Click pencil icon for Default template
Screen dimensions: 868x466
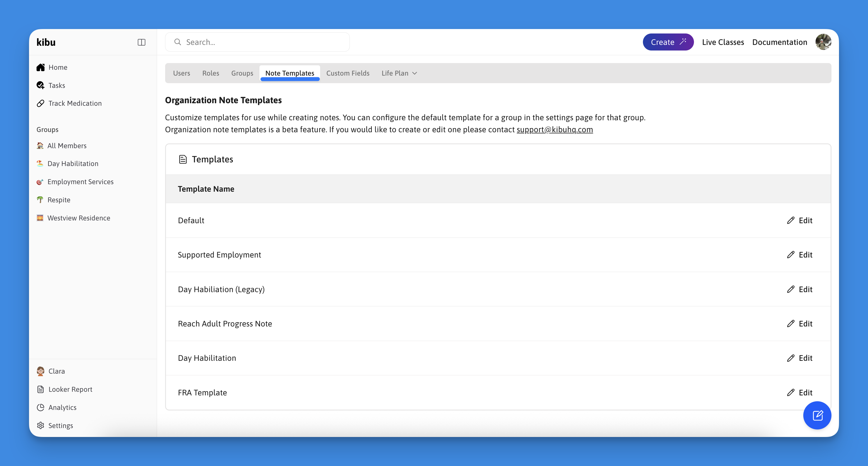click(791, 220)
